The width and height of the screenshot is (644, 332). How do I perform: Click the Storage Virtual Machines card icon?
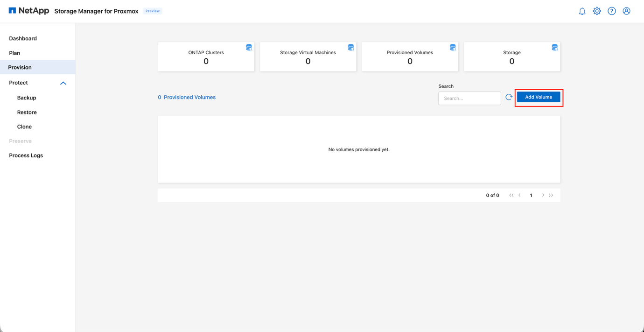coord(350,47)
